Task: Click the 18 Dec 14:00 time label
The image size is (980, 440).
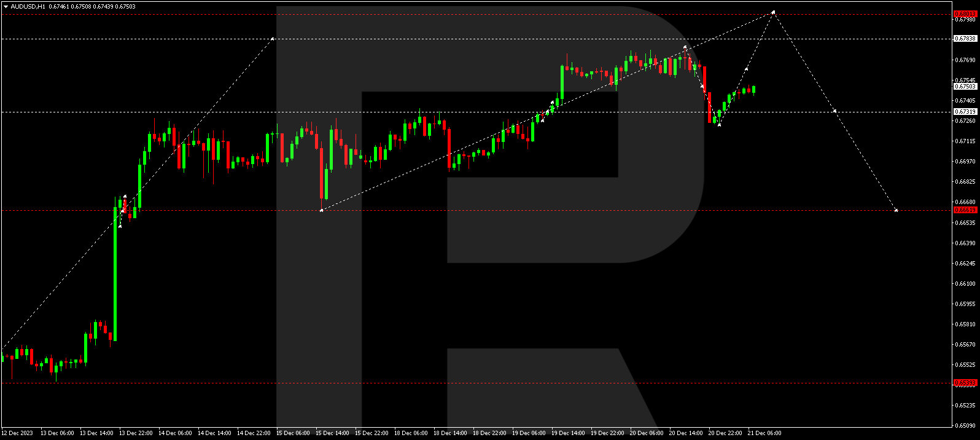Action: pos(450,433)
